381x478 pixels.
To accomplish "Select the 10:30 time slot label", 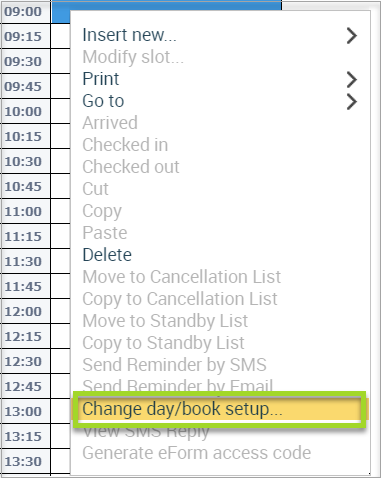I will (23, 162).
